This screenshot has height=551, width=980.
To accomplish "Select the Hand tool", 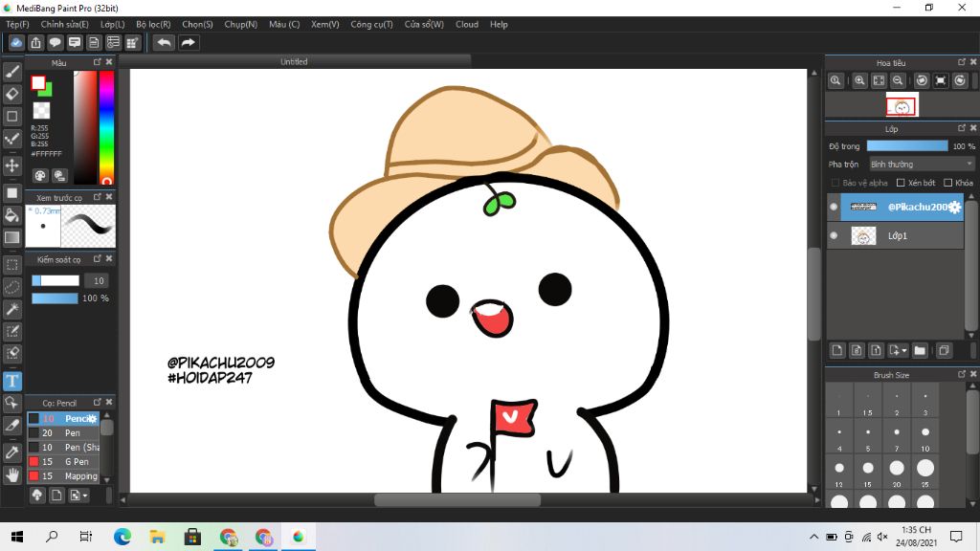I will pyautogui.click(x=11, y=475).
